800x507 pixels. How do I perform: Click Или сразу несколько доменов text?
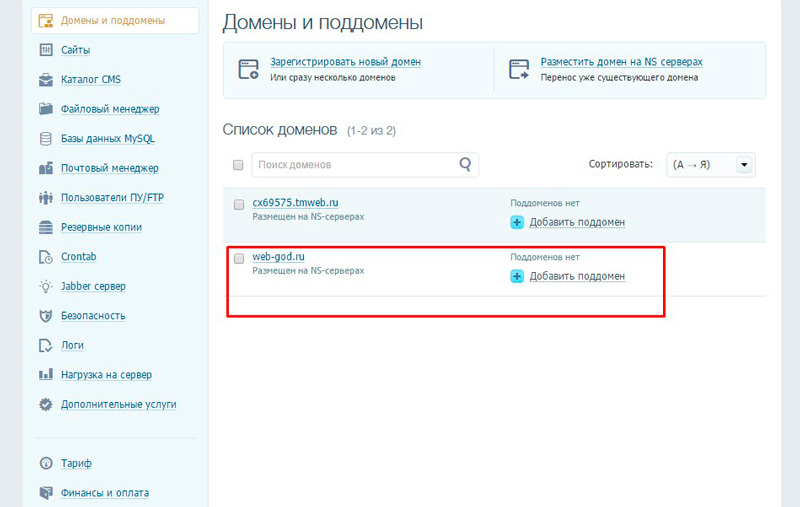(x=333, y=78)
